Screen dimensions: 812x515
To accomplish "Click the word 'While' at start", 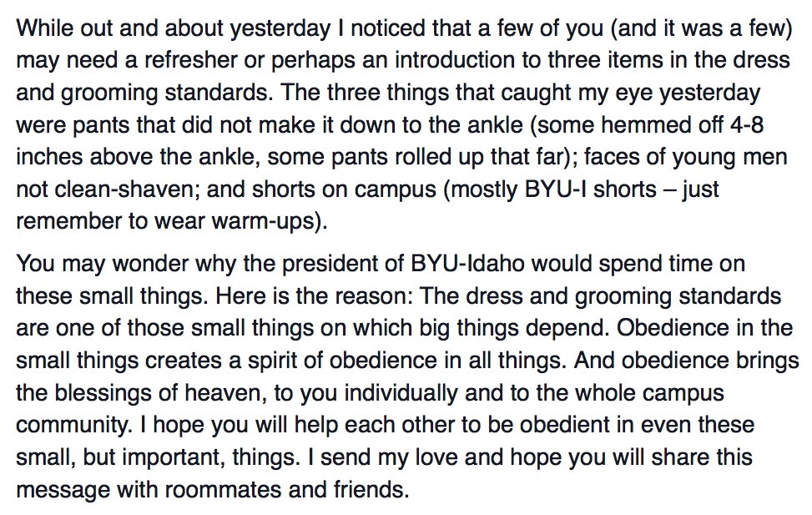I will pyautogui.click(x=44, y=28).
